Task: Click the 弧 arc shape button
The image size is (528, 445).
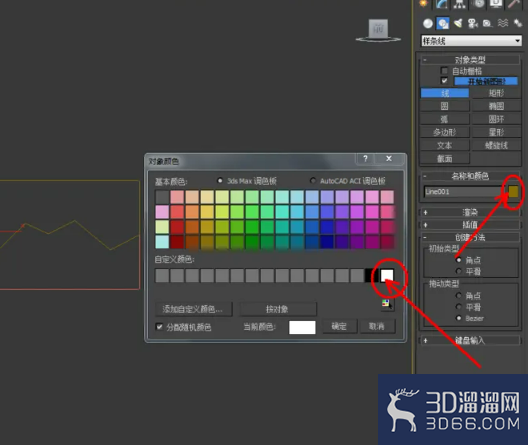Action: [x=445, y=119]
